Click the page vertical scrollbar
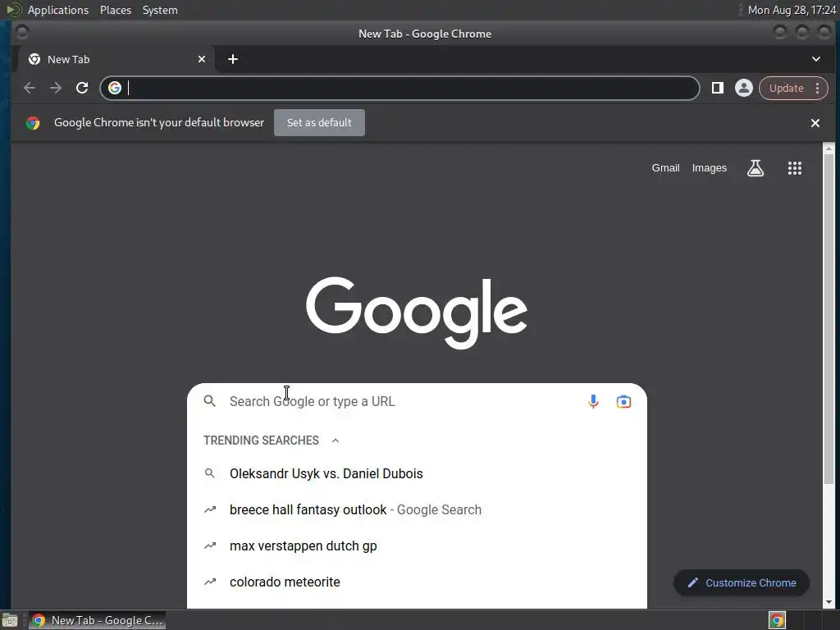840x630 pixels. pyautogui.click(x=829, y=320)
